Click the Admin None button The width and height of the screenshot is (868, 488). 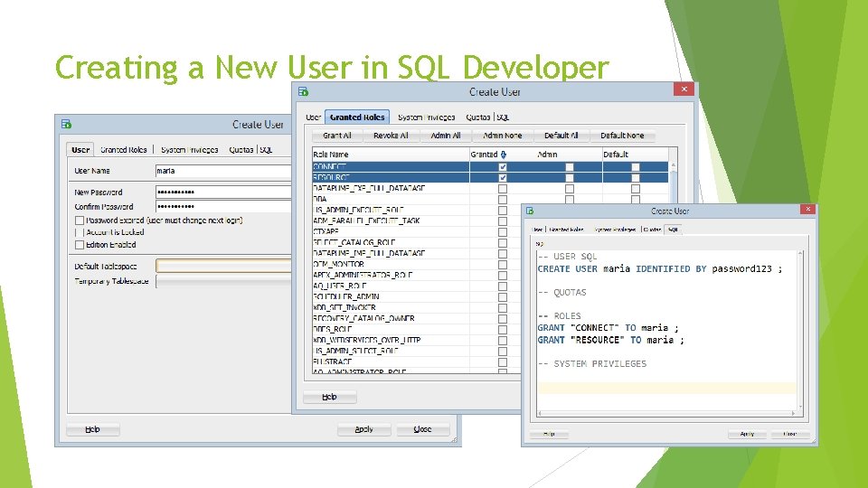tap(502, 135)
